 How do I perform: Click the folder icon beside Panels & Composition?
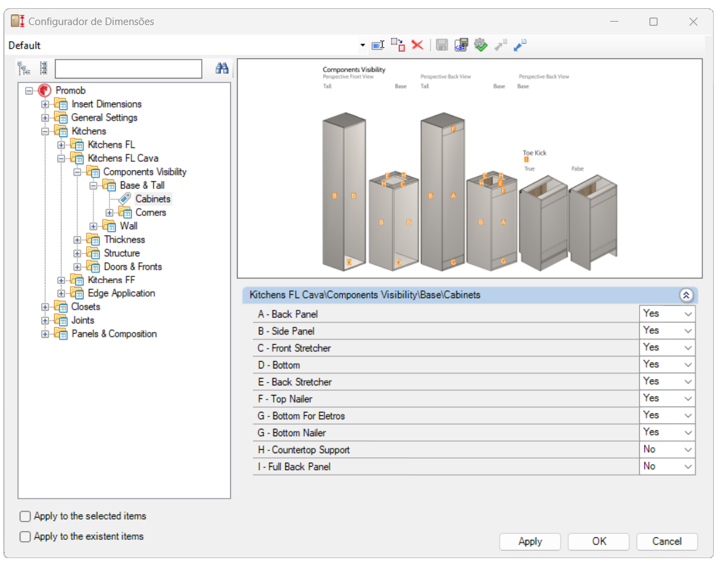pos(61,334)
